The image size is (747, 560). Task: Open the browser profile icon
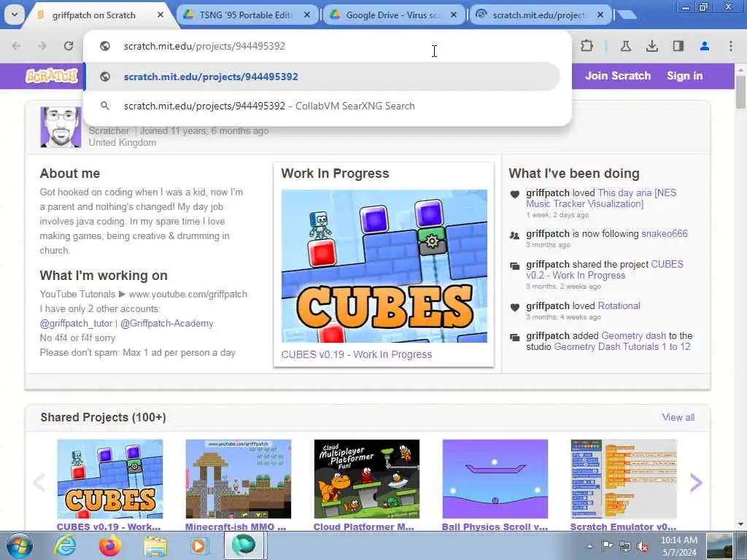pyautogui.click(x=705, y=46)
